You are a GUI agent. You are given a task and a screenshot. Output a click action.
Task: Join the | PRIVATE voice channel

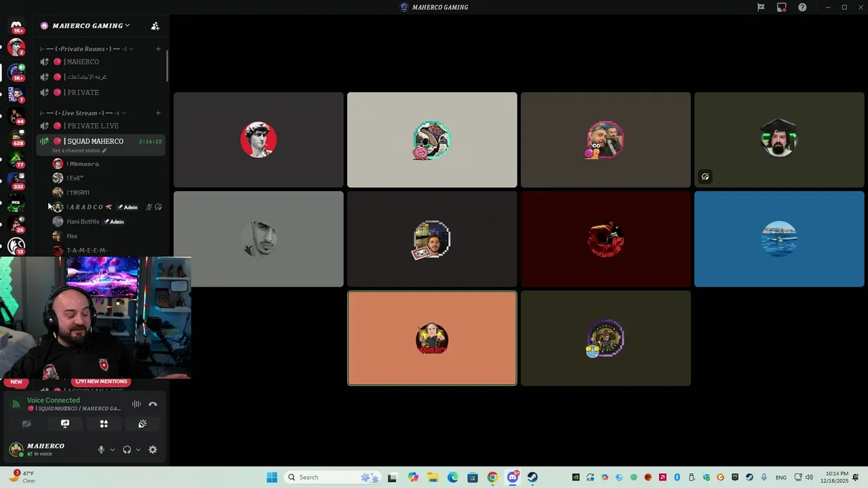[x=100, y=92]
